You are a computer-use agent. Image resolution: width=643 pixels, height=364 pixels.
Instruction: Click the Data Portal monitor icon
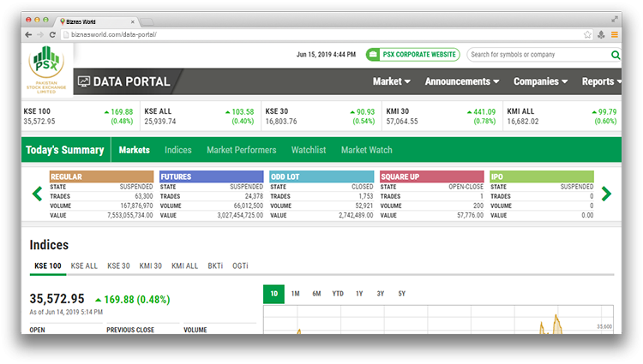click(x=84, y=81)
